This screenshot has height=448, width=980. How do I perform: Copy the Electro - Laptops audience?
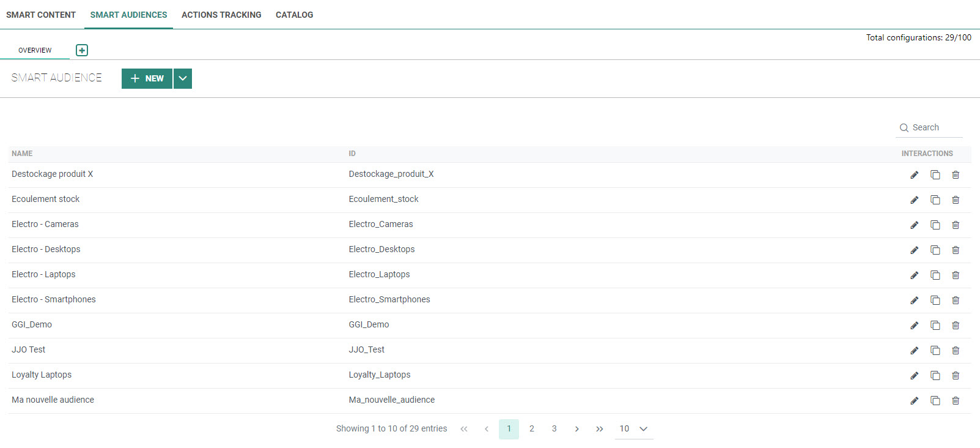[935, 275]
